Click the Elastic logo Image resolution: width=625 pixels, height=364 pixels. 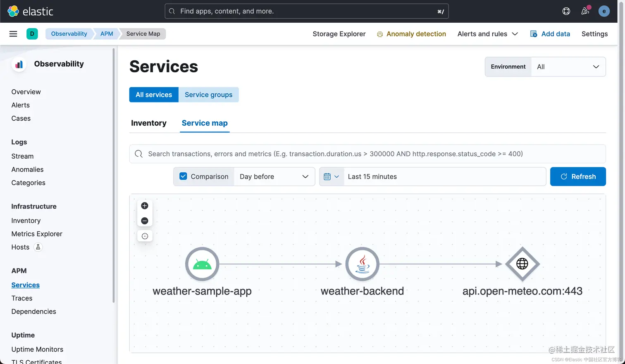(30, 11)
